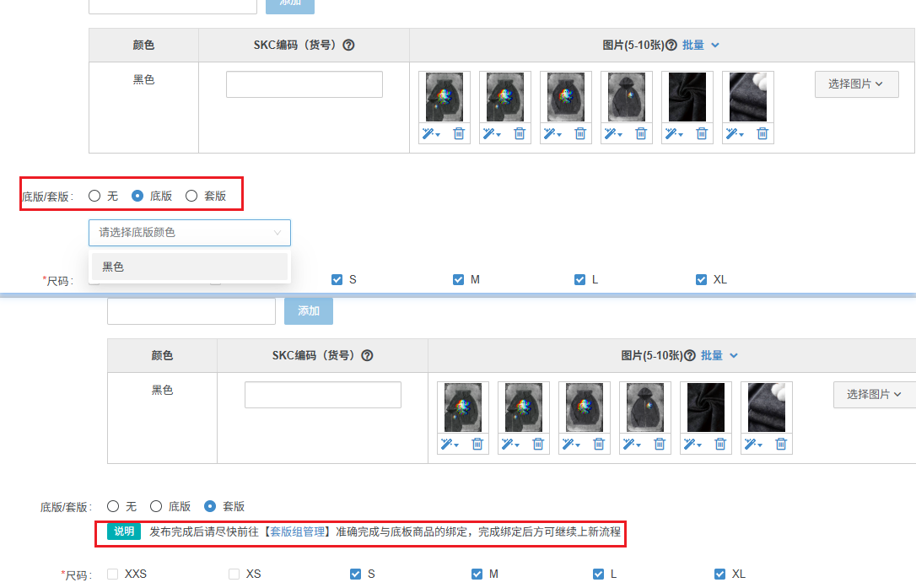Delete first image in upper image row
The width and height of the screenshot is (916, 588).
(459, 134)
